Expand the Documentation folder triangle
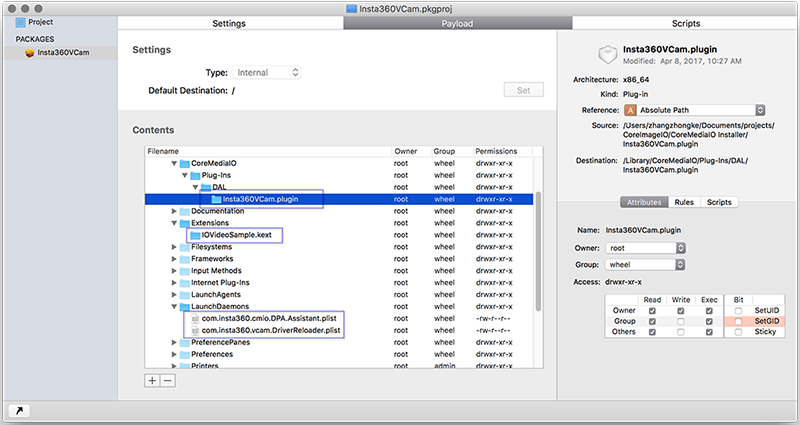Viewport: 800px width, 425px height. 174,211
